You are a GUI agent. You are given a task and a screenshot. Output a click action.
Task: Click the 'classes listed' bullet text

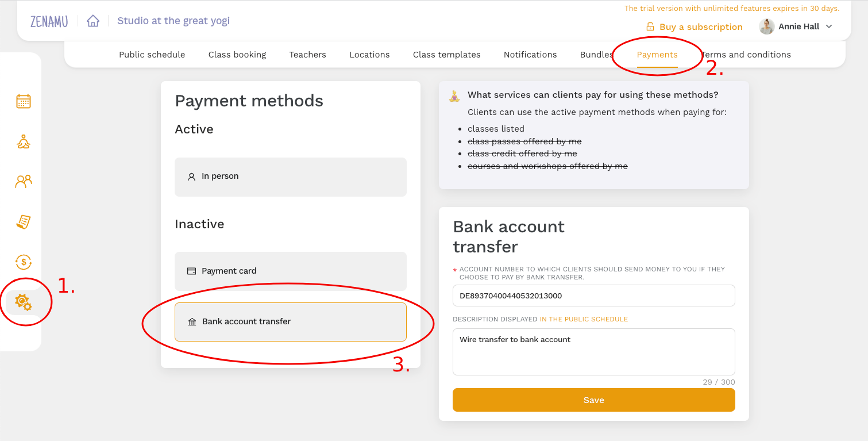tap(496, 129)
